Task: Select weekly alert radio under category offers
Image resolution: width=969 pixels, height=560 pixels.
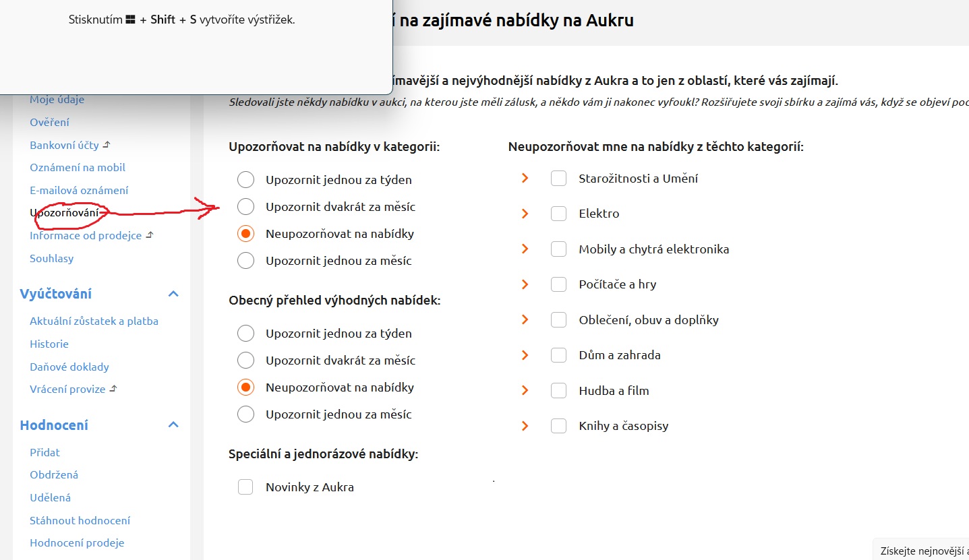Action: coord(246,180)
